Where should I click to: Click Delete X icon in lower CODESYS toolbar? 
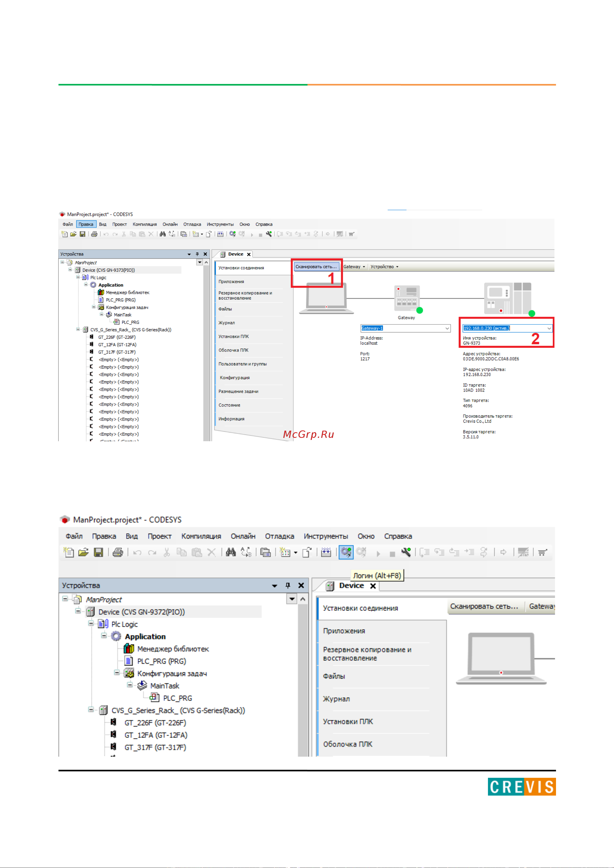coord(212,552)
